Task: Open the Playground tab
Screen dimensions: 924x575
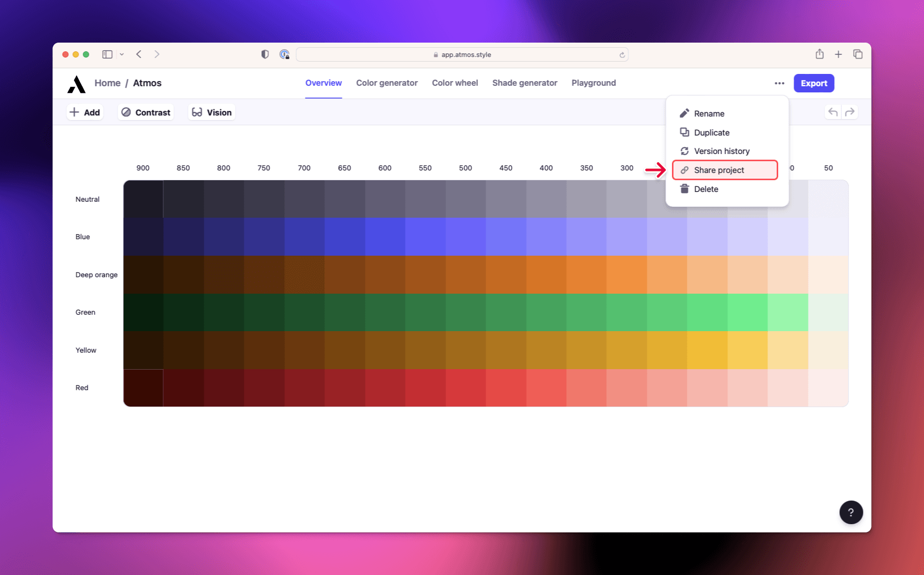Action: 593,83
